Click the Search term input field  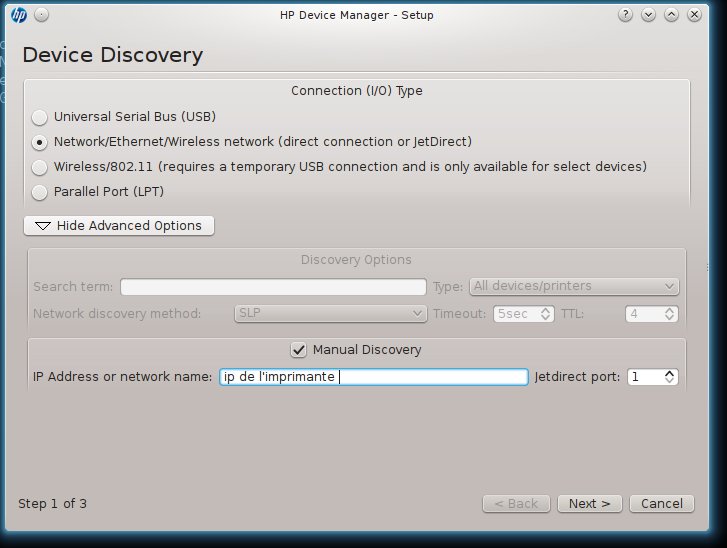[274, 287]
